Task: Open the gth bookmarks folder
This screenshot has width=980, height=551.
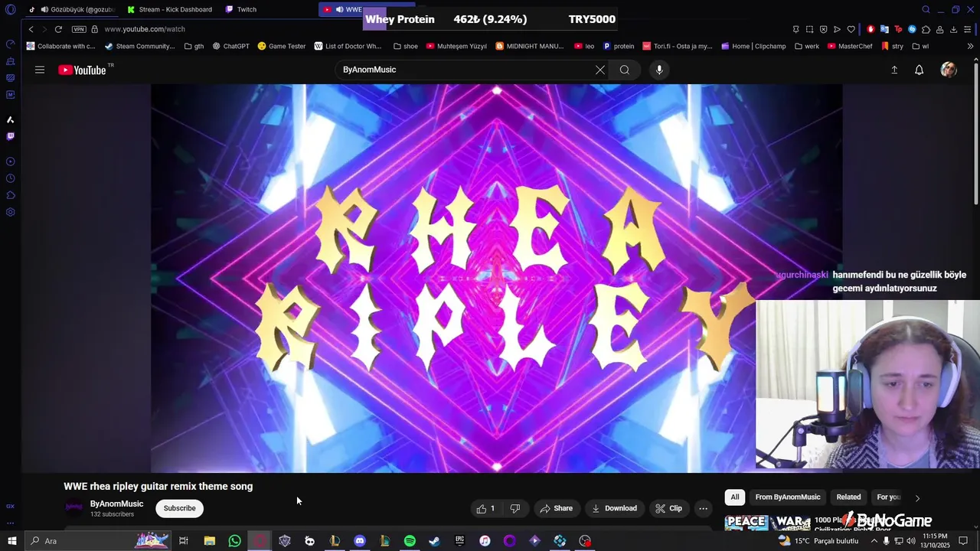Action: point(194,46)
